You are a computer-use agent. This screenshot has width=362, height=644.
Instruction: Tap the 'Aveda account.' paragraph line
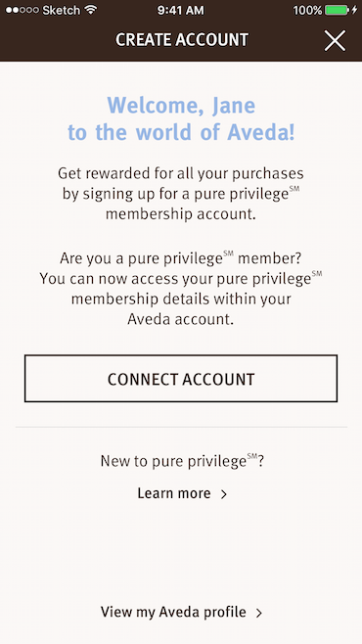point(181,319)
